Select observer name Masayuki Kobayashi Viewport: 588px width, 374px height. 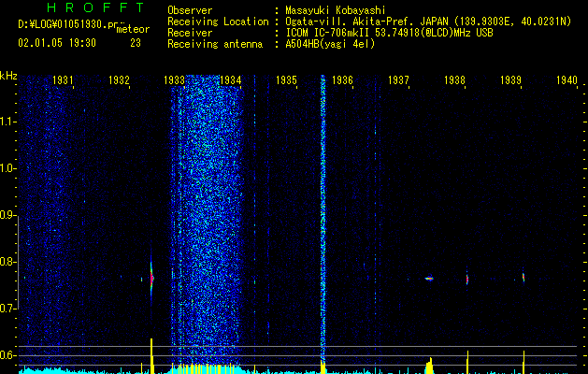pos(335,10)
